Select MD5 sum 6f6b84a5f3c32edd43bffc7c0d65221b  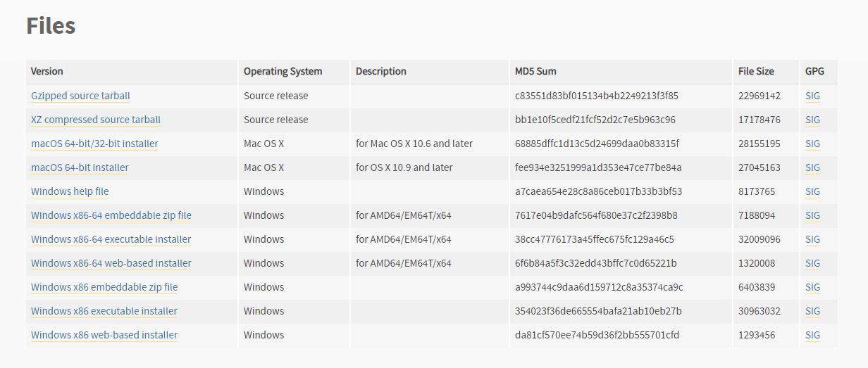click(596, 263)
